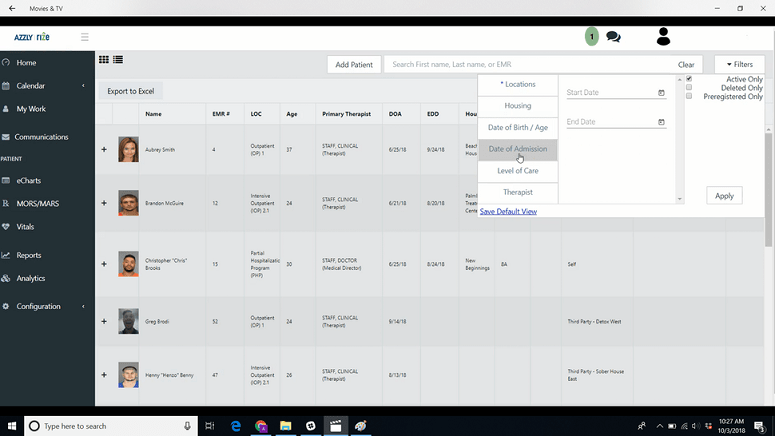Tick the Deleted Only checkbox
The height and width of the screenshot is (436, 775).
pos(689,87)
